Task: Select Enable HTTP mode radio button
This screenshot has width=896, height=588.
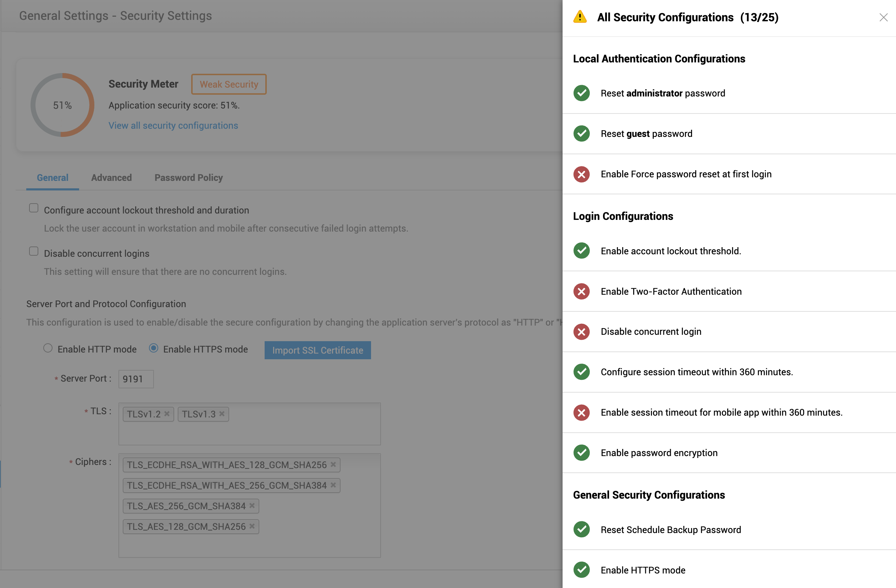Action: [48, 348]
